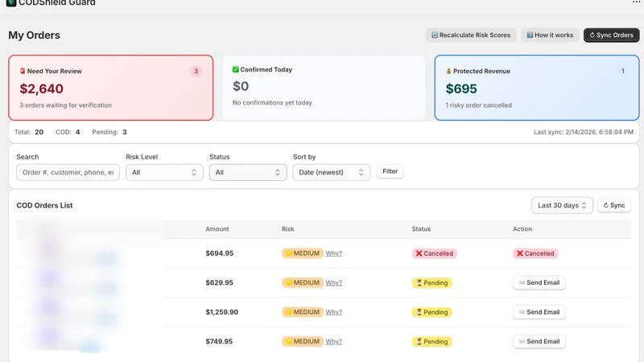Click the My Orders page heading

34,35
